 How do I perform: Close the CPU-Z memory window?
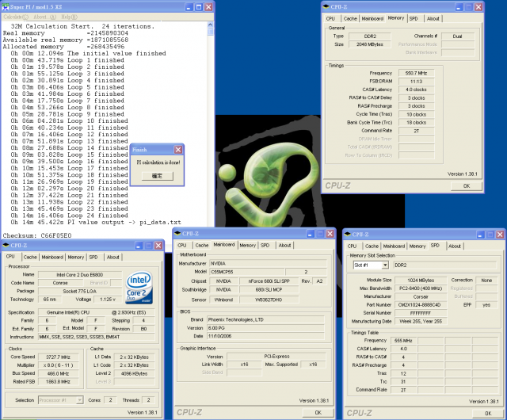pos(478,7)
